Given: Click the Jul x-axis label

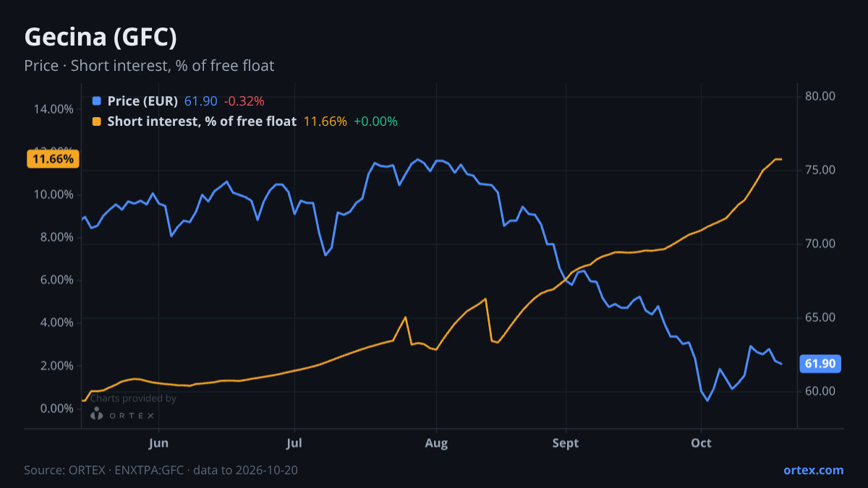Looking at the screenshot, I should (x=294, y=443).
